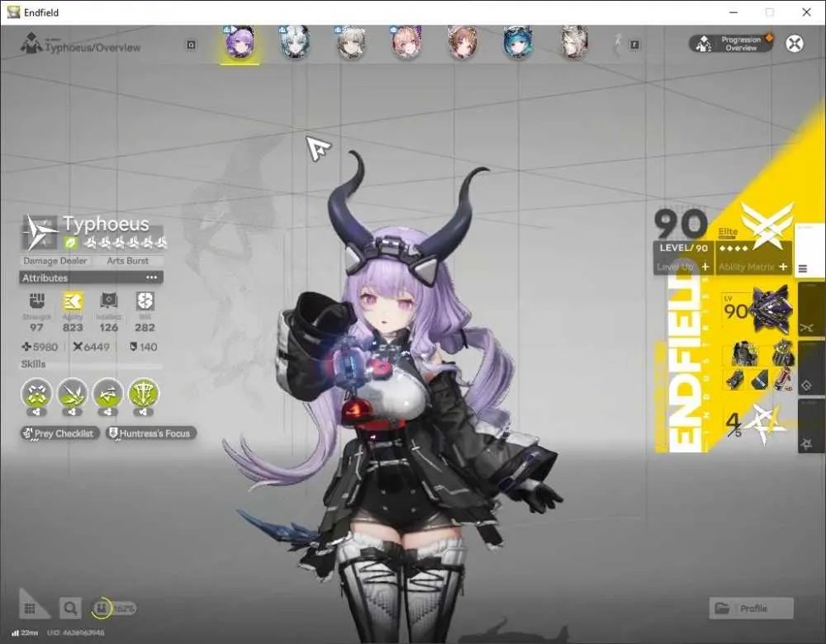Open the Profile button
The image size is (826, 644).
pyautogui.click(x=751, y=608)
